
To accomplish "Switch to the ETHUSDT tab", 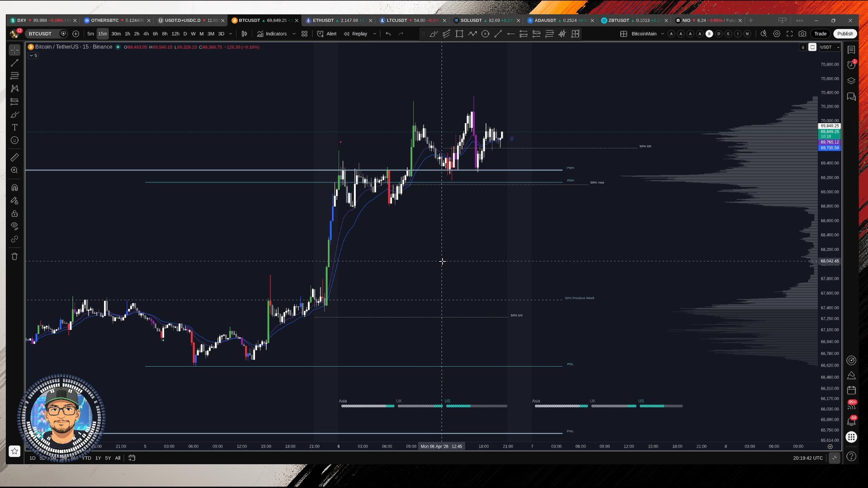I will (x=339, y=20).
